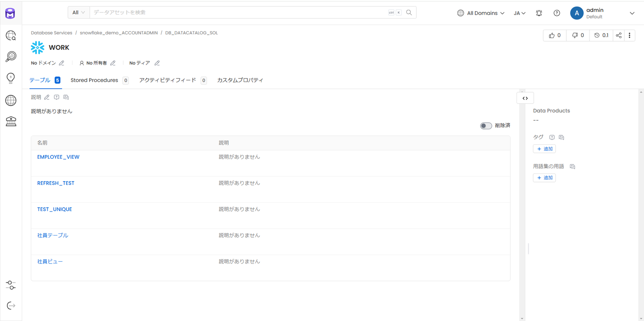Viewport: 644px width, 321px height.
Task: Open the Insights lightbulb icon in sidebar
Action: coord(11,78)
